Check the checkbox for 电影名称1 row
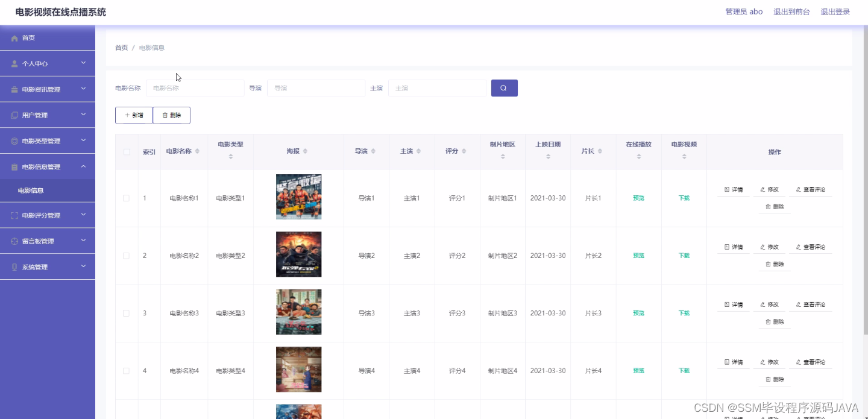Viewport: 868px width, 419px height. [126, 197]
